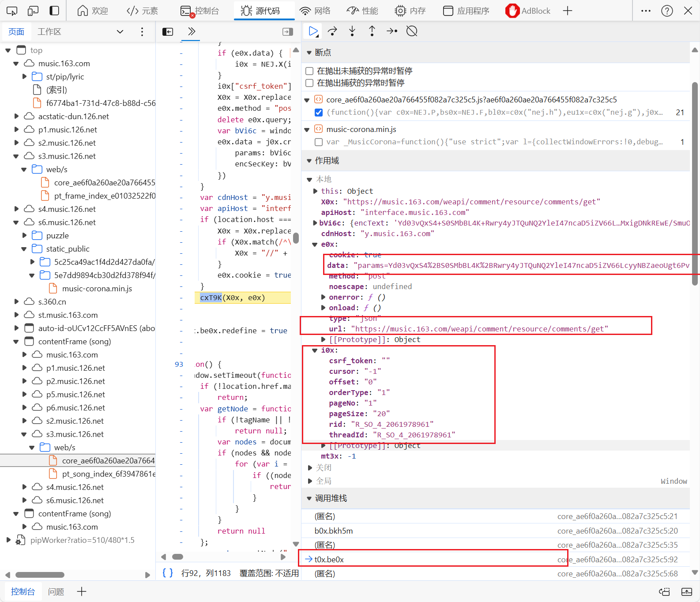Step into next function call
700x602 pixels.
pos(352,31)
